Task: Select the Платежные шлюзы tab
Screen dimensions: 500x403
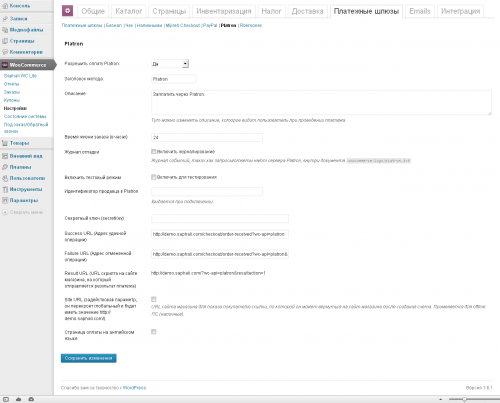Action: (366, 11)
